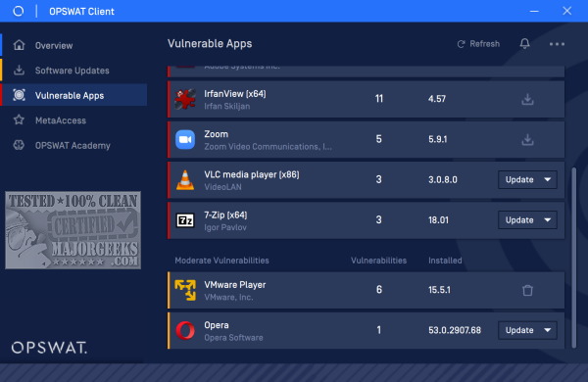Click the notification bell icon
588x382 pixels.
click(524, 44)
